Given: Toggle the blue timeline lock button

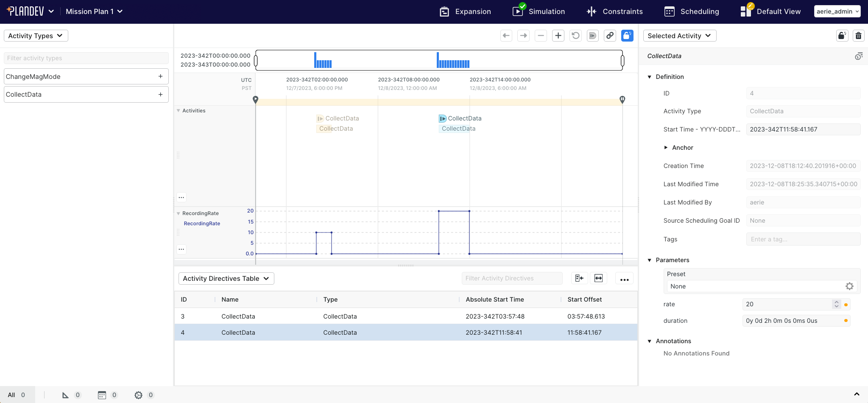Looking at the screenshot, I should point(627,36).
